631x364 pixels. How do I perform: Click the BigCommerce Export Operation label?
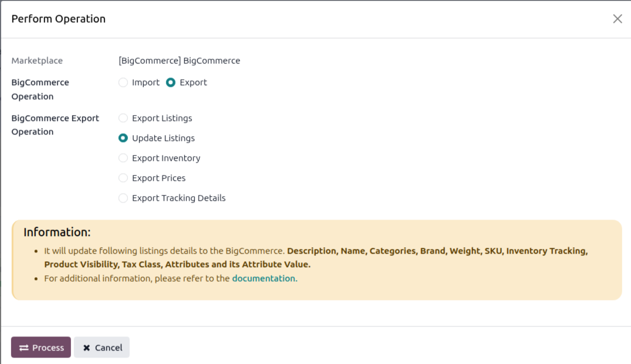pyautogui.click(x=55, y=125)
